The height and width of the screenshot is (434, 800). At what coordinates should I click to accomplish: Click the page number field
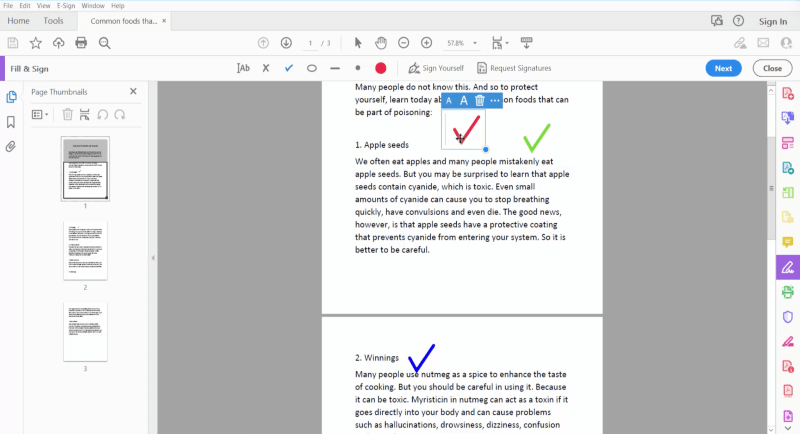(x=310, y=43)
